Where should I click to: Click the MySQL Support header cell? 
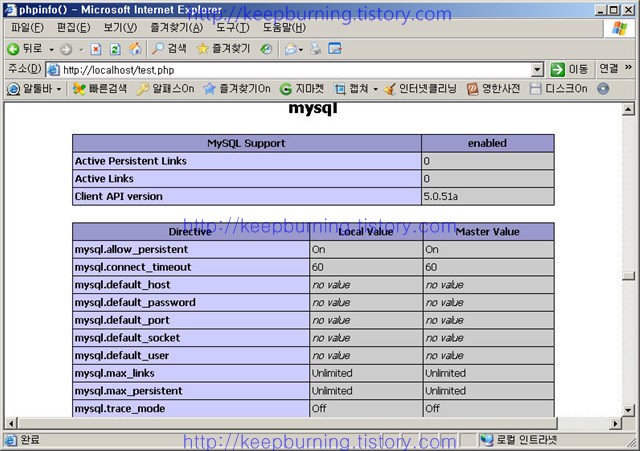(x=247, y=143)
